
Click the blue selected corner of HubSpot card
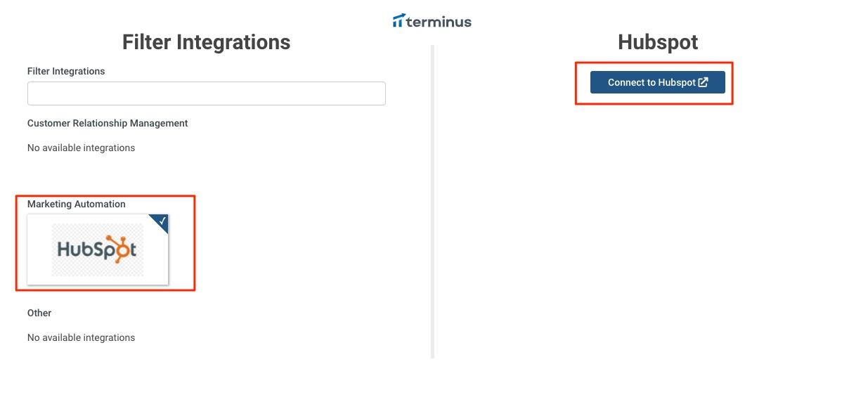(161, 222)
